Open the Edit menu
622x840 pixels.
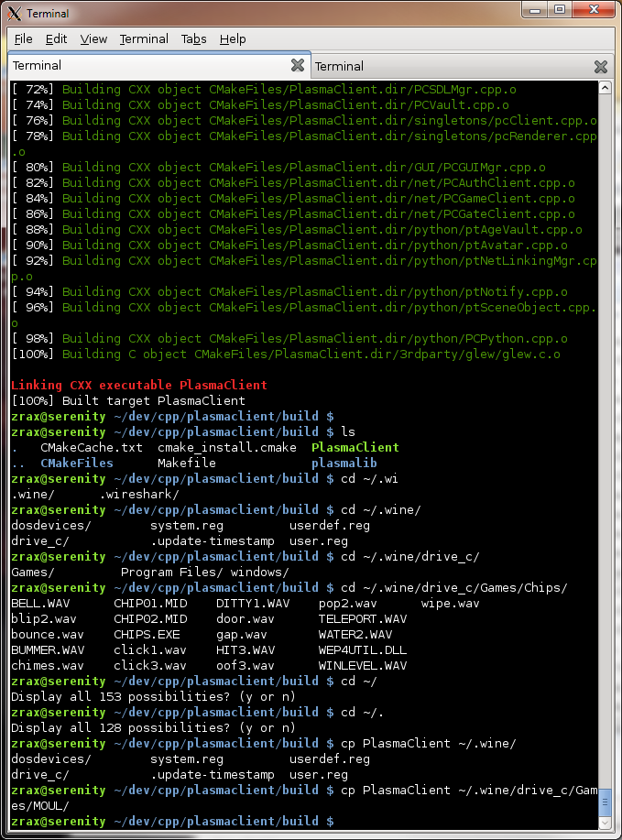click(56, 39)
